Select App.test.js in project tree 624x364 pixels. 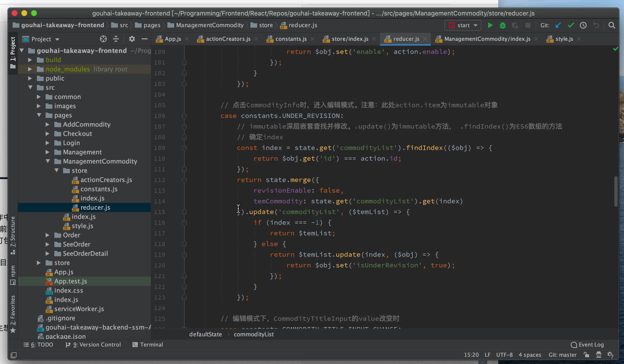tap(84, 281)
